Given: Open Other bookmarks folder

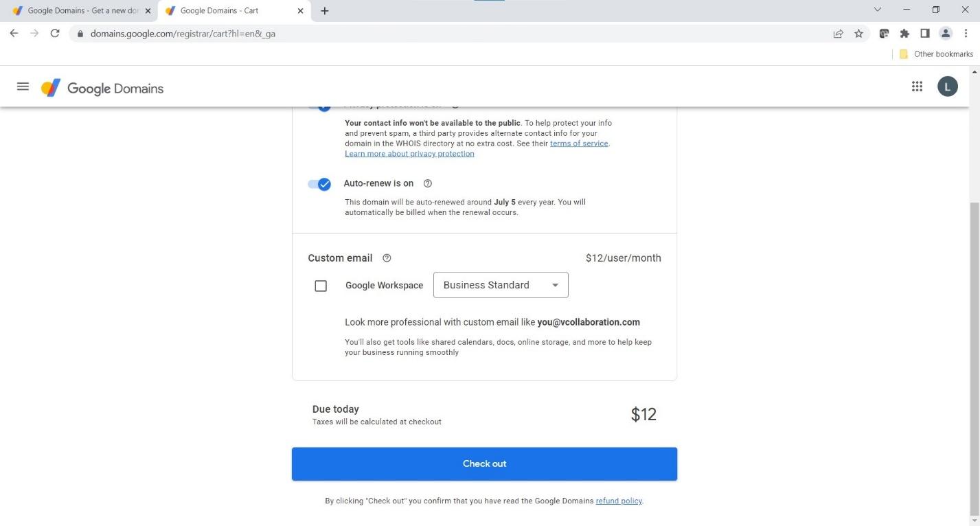Looking at the screenshot, I should (x=937, y=54).
